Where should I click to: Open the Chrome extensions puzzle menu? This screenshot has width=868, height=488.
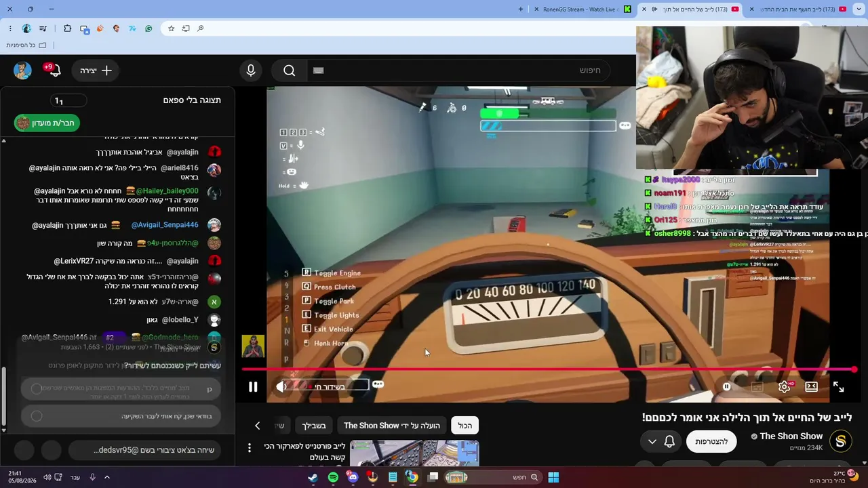click(x=67, y=28)
